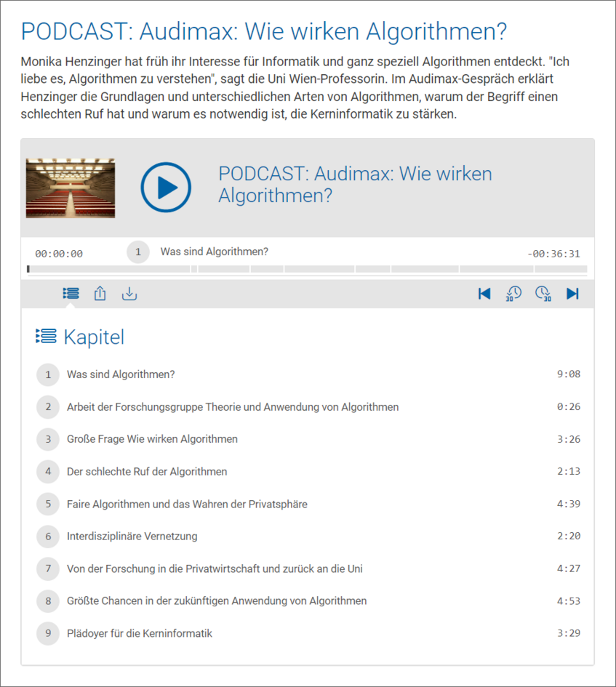Click duration 4:39 of fifth chapter
Screen dimensions: 616x687
pos(569,504)
